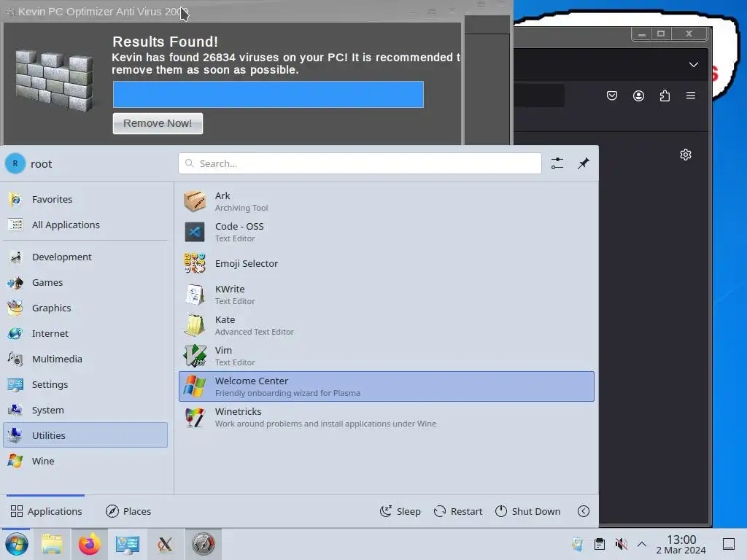Select Favorites category

click(85, 199)
